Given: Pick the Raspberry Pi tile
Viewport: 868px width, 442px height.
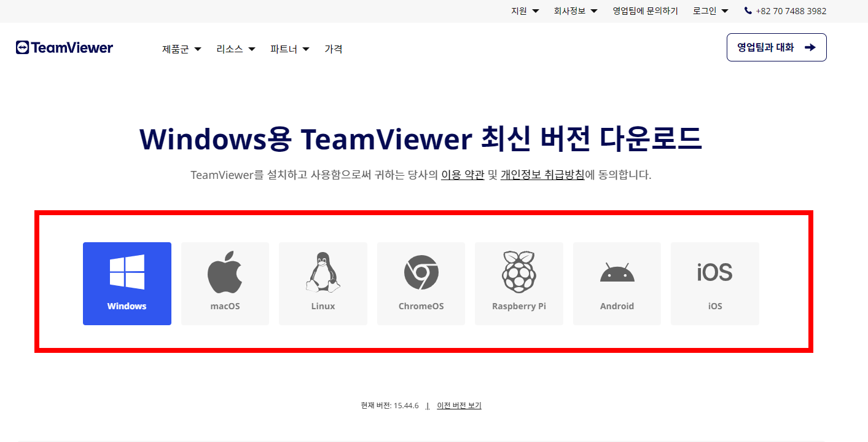Looking at the screenshot, I should tap(519, 283).
